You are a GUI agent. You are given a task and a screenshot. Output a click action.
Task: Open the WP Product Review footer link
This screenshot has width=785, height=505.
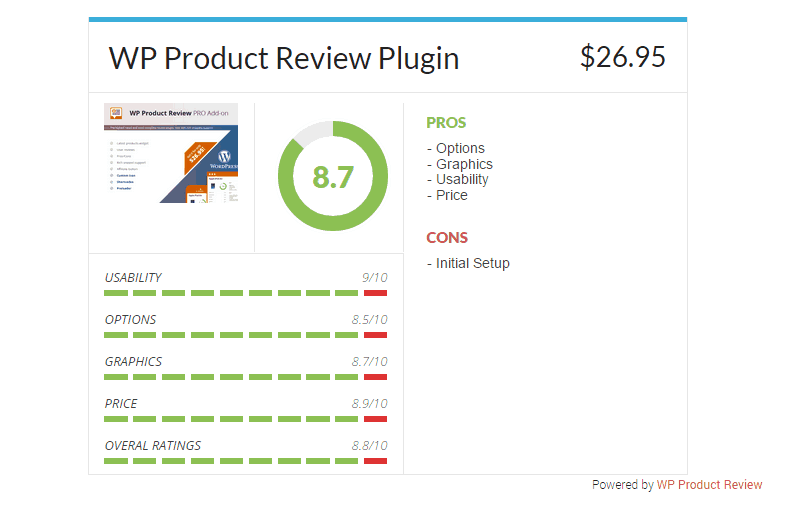(709, 485)
